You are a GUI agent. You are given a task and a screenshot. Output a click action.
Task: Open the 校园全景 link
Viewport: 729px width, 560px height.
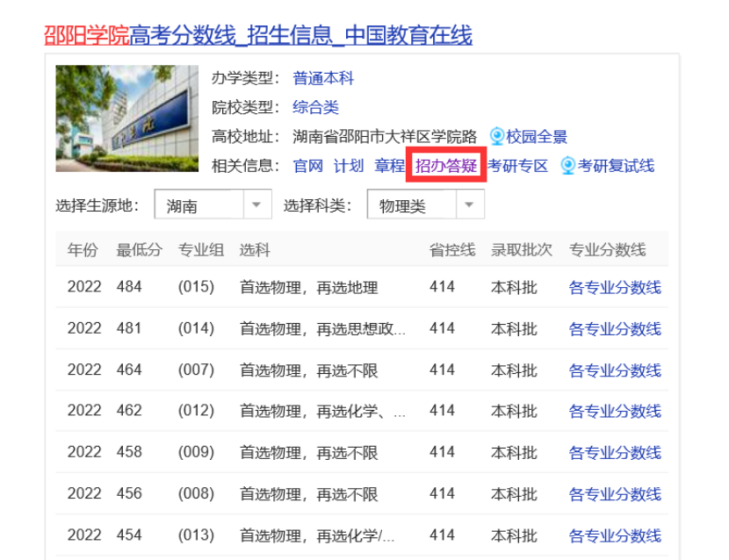[537, 137]
